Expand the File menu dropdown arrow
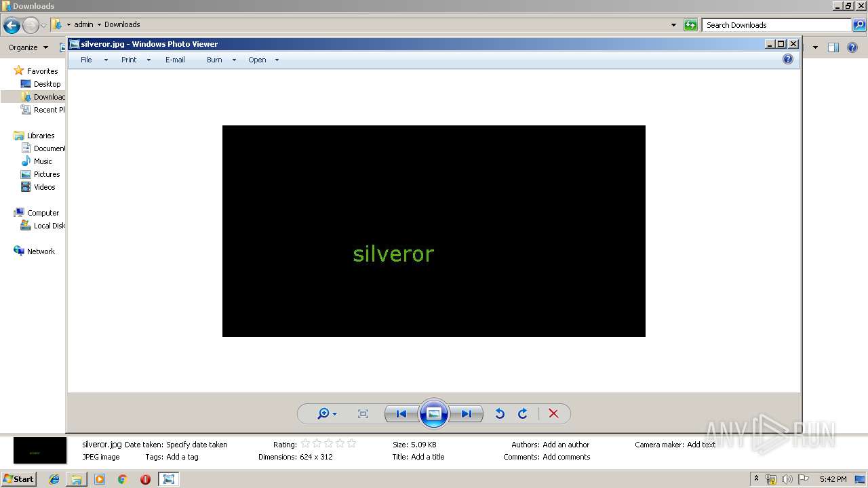868x488 pixels. tap(106, 60)
